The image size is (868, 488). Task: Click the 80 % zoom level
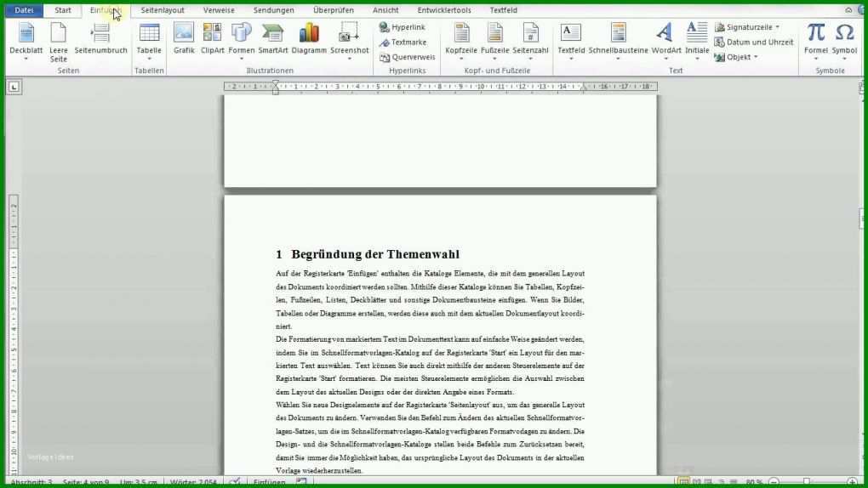754,482
